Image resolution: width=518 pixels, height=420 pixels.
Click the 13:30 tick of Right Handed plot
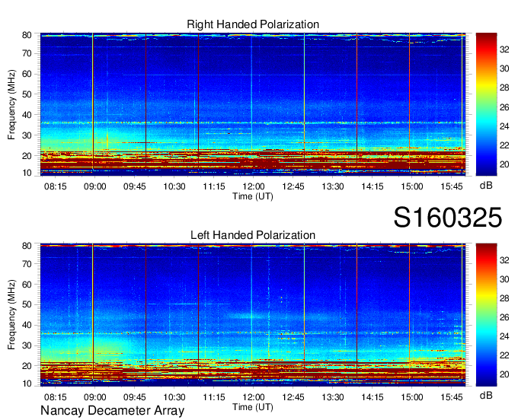coord(333,186)
